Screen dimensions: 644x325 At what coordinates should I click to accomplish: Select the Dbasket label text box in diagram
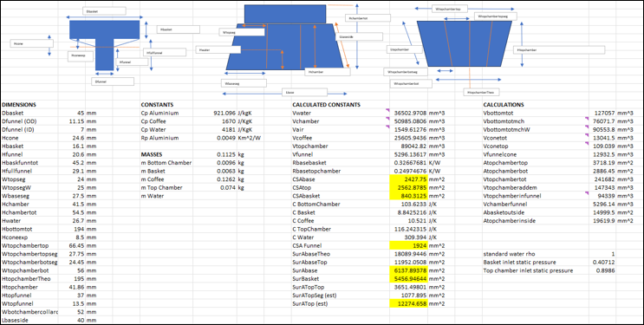(104, 12)
